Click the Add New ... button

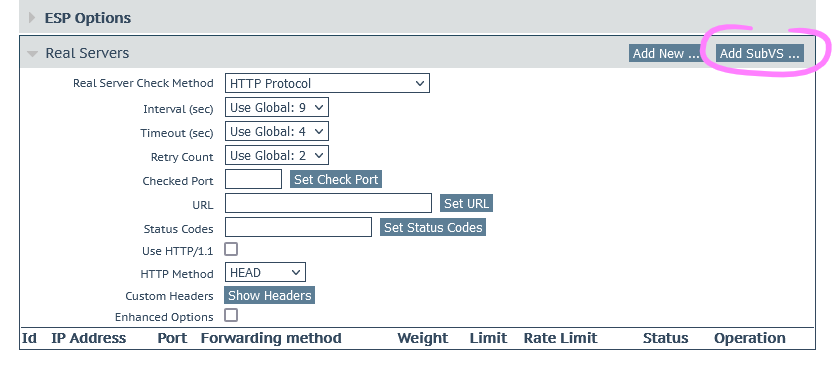[666, 53]
